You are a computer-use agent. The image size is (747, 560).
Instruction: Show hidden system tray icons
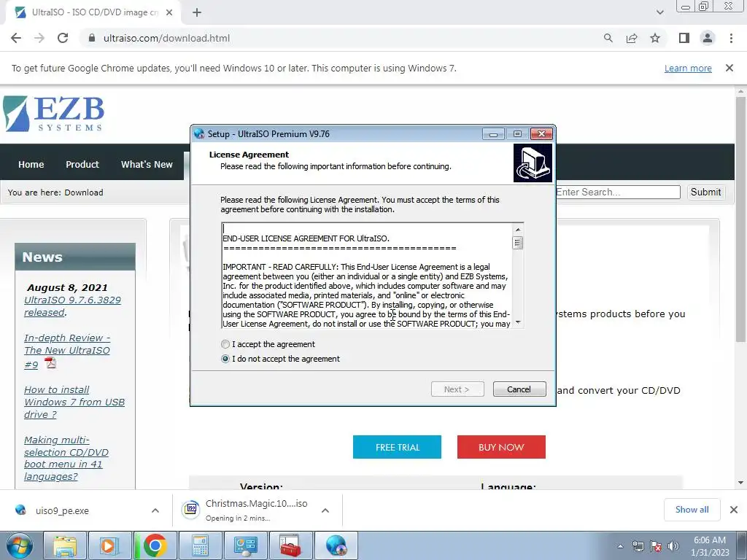620,546
